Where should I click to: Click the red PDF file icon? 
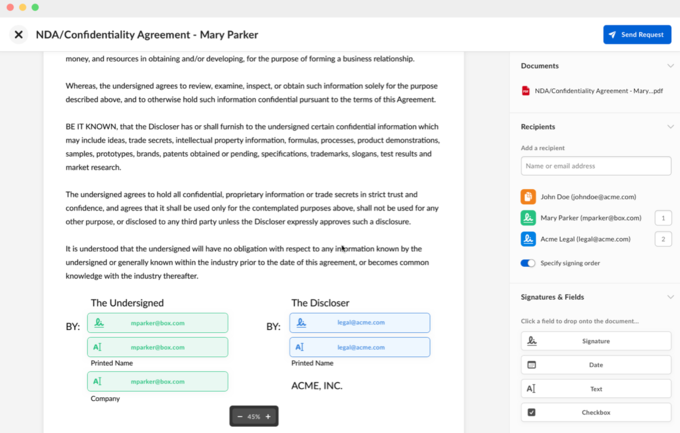coord(526,91)
